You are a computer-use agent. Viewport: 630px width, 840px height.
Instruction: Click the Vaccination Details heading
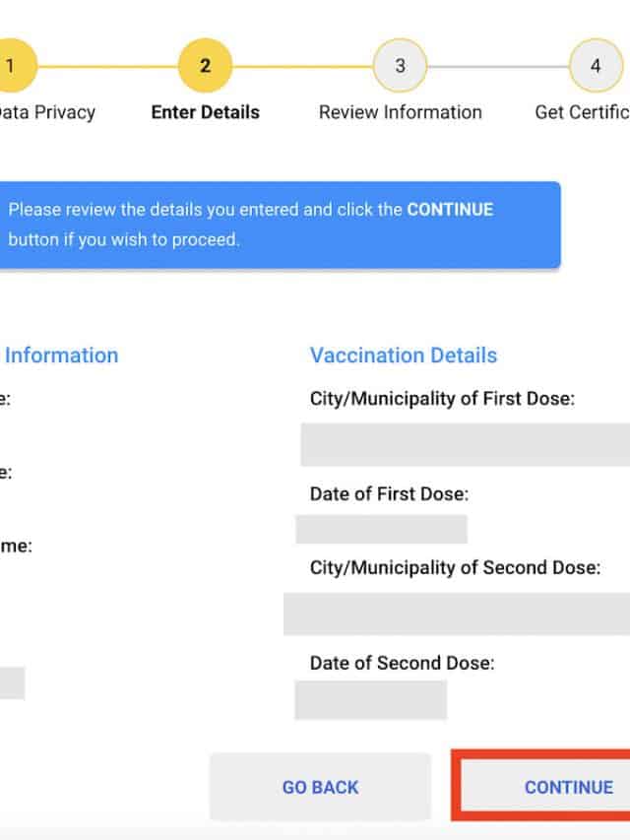(404, 355)
